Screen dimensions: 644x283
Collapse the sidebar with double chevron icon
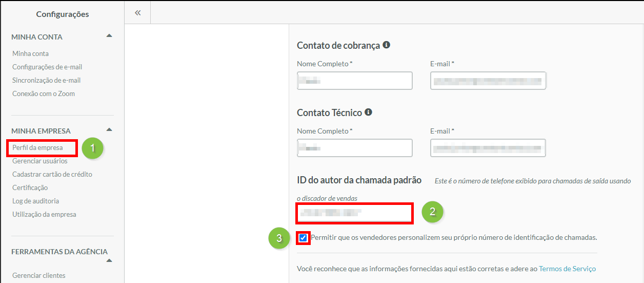tap(137, 13)
